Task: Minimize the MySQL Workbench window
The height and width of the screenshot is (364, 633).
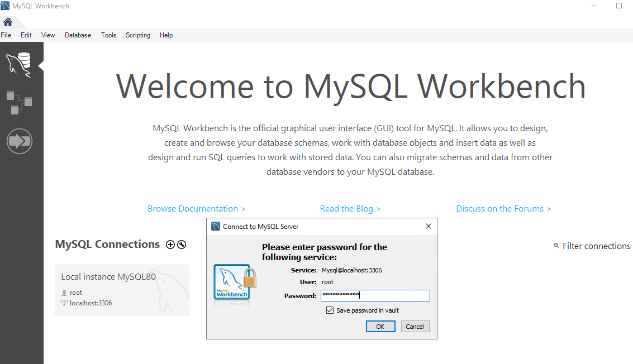Action: (x=594, y=6)
